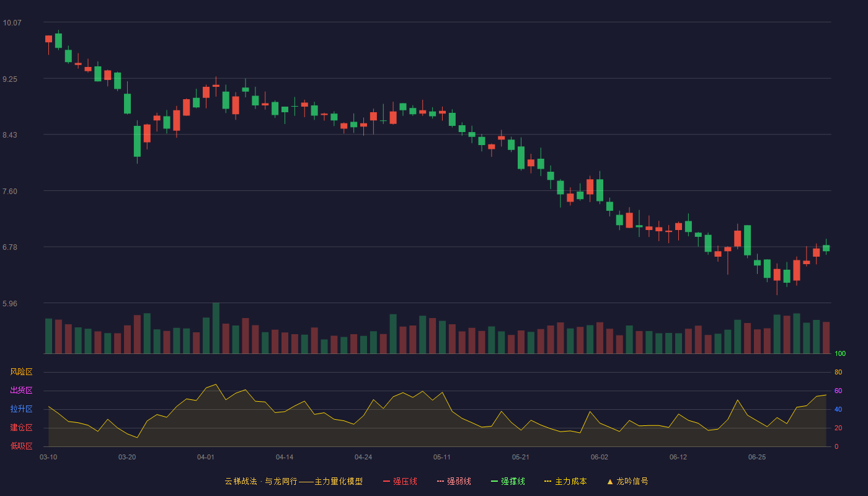Click the 20 indicator scale value
868x496 pixels.
click(838, 428)
